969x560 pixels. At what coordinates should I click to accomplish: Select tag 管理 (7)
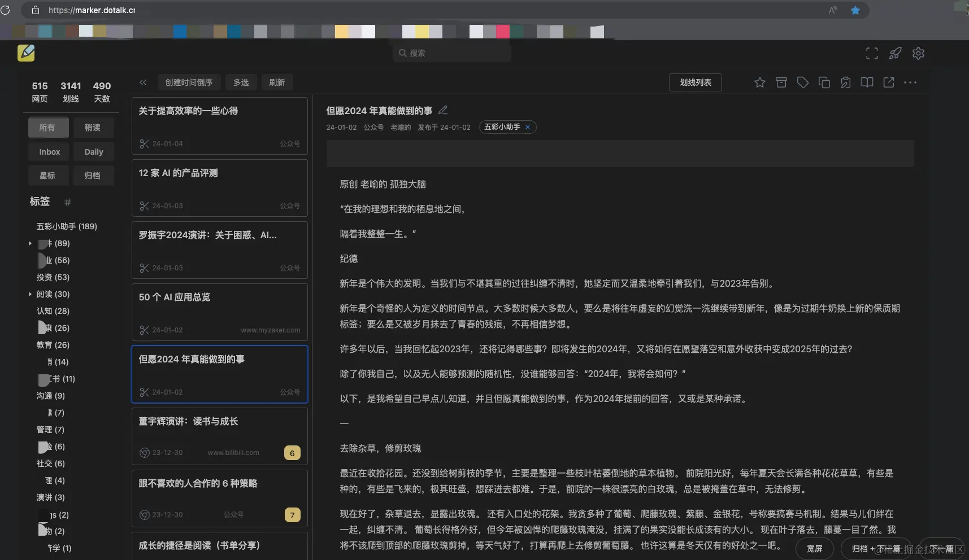pos(51,430)
